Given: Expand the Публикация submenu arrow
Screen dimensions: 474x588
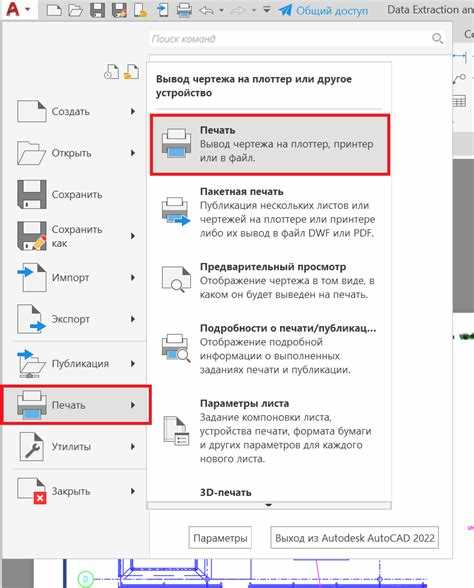Looking at the screenshot, I should point(133,363).
